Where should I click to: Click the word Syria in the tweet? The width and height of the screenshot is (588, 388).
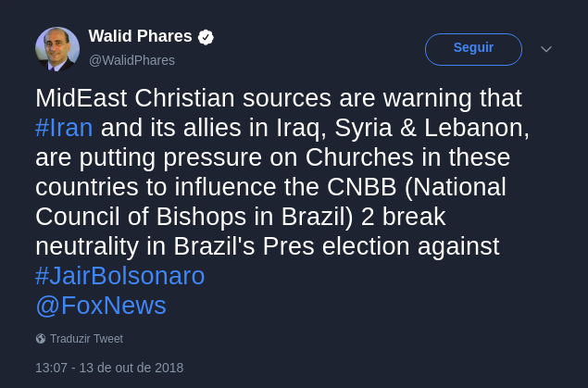(x=363, y=128)
